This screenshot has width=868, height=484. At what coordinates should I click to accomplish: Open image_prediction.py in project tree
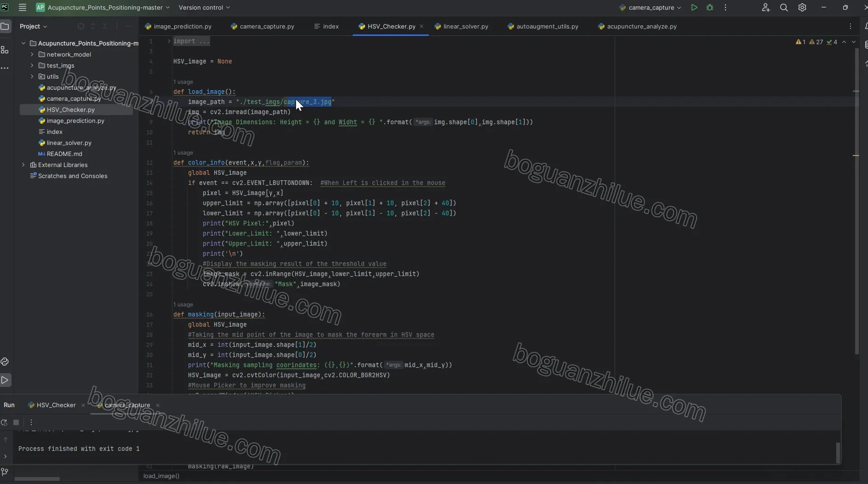point(71,121)
